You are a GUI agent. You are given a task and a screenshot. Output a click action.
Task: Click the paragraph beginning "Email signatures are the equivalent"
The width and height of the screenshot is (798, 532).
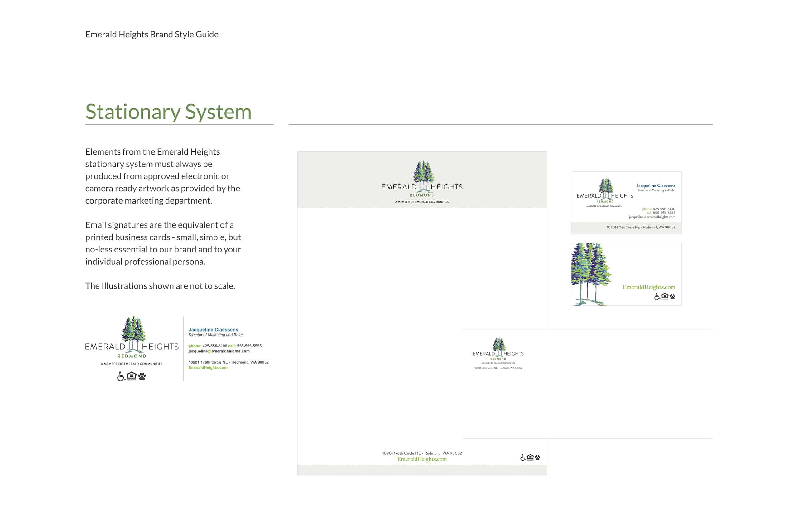163,243
